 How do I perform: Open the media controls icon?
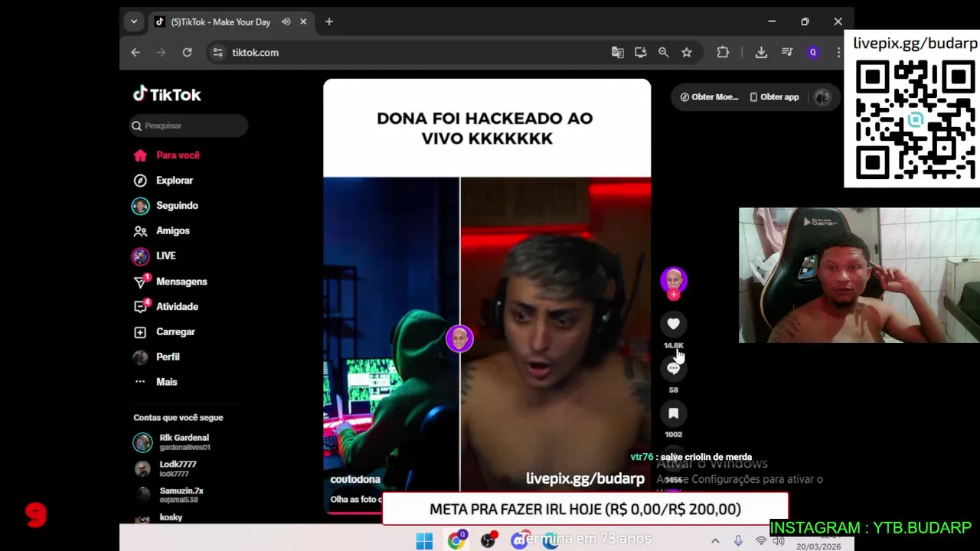coord(787,53)
